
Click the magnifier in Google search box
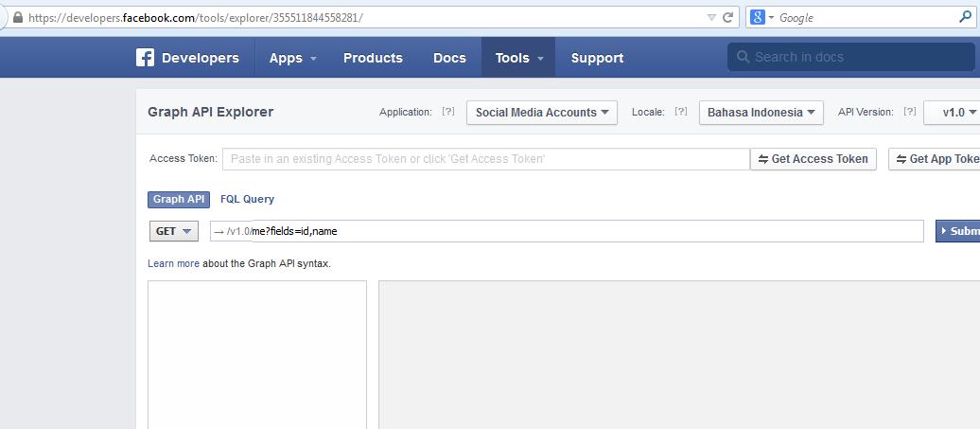point(965,17)
